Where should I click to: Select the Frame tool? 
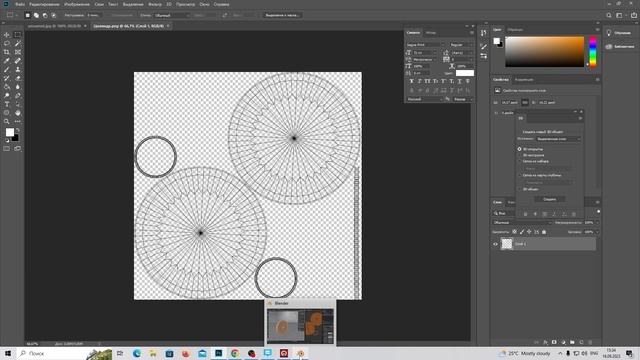click(18, 52)
